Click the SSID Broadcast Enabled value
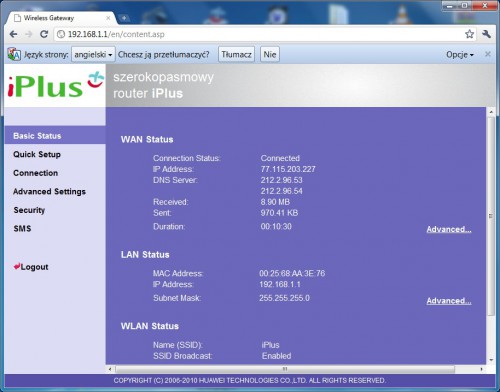The height and width of the screenshot is (392, 500). pyautogui.click(x=276, y=356)
